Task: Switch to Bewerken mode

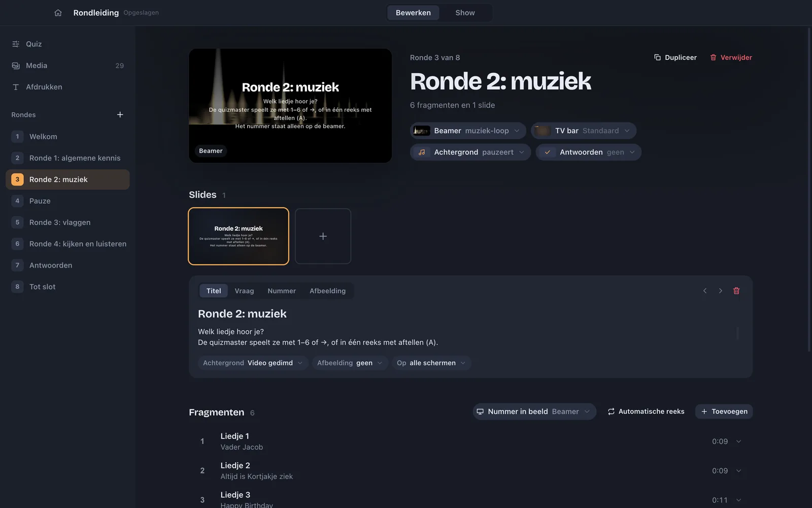Action: pos(413,13)
